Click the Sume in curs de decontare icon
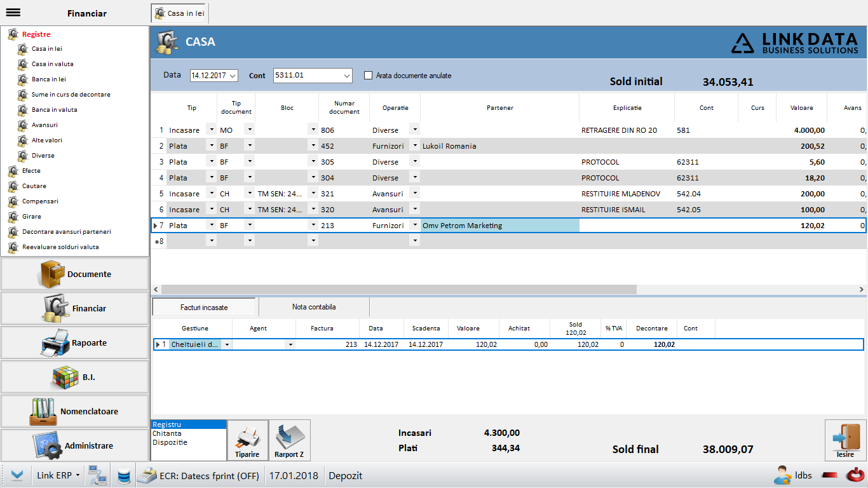 [x=23, y=95]
